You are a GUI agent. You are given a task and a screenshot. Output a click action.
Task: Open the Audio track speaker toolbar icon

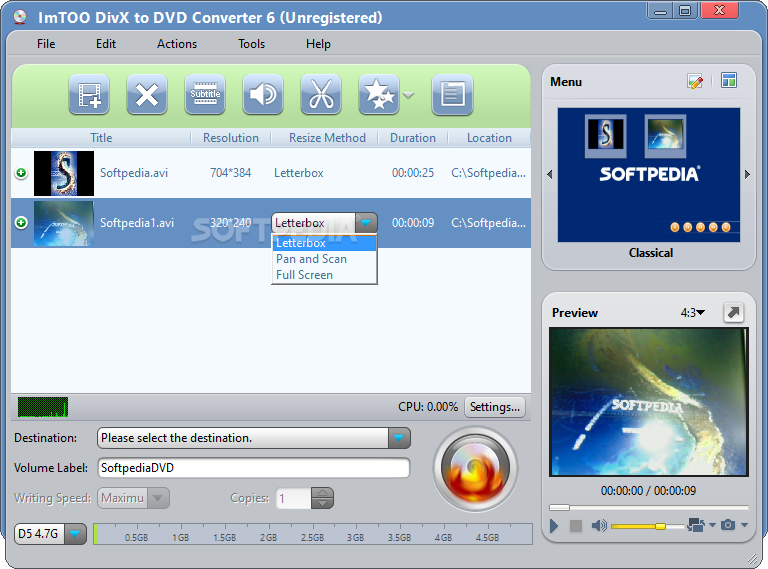263,94
